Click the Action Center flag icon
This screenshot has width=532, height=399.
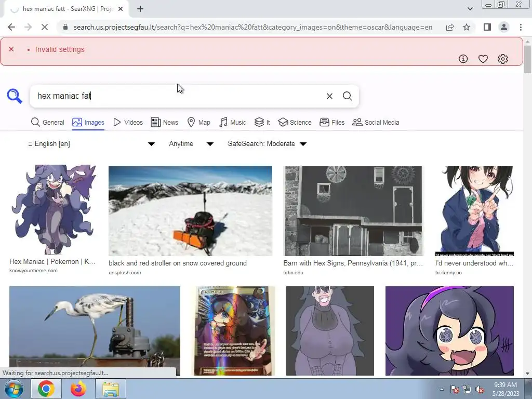[455, 390]
